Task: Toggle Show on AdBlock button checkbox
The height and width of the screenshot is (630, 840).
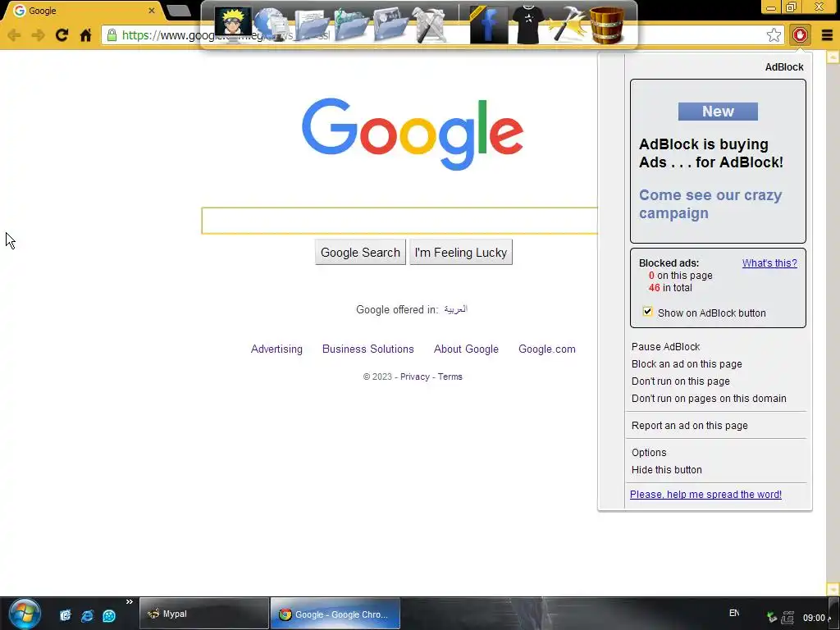Action: pyautogui.click(x=647, y=312)
